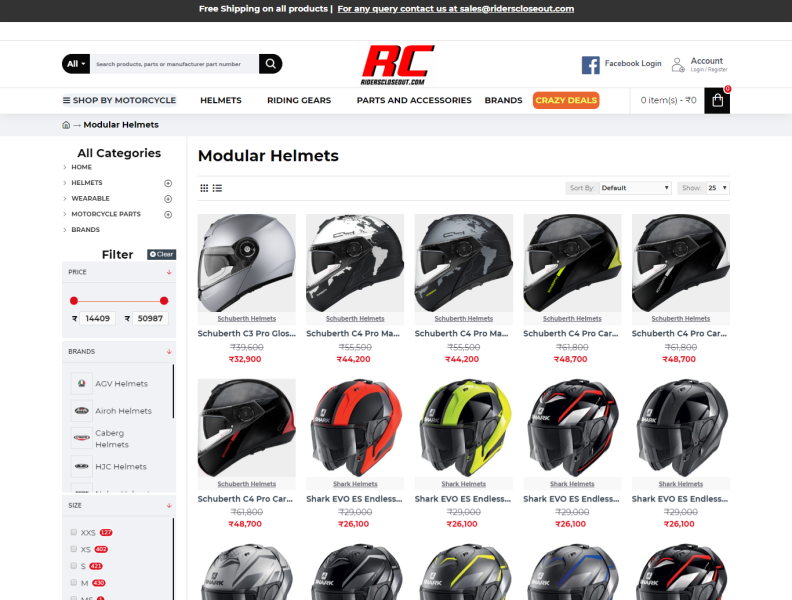Screen dimensions: 792x600
Task: Open the 0 item(s) cart summary
Action: click(x=668, y=100)
